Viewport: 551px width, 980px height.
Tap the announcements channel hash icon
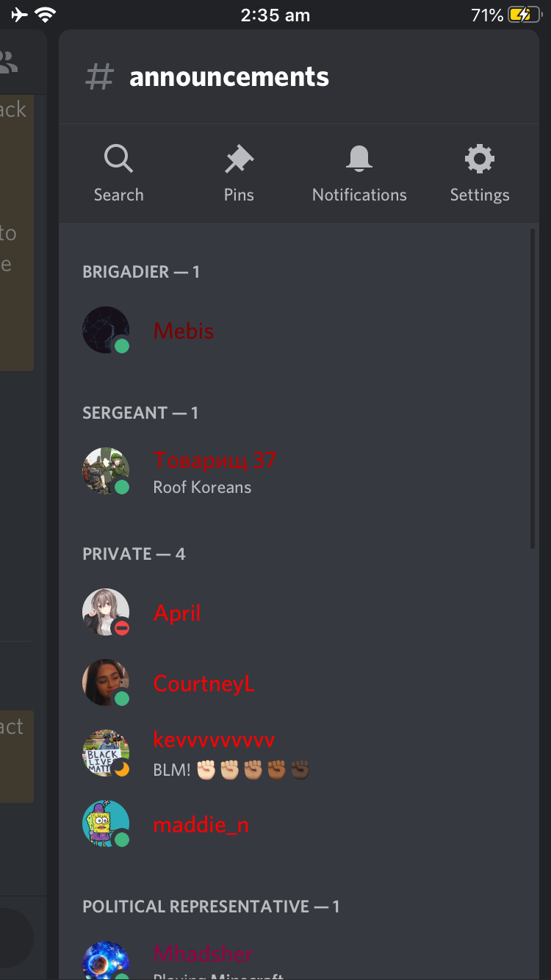100,77
